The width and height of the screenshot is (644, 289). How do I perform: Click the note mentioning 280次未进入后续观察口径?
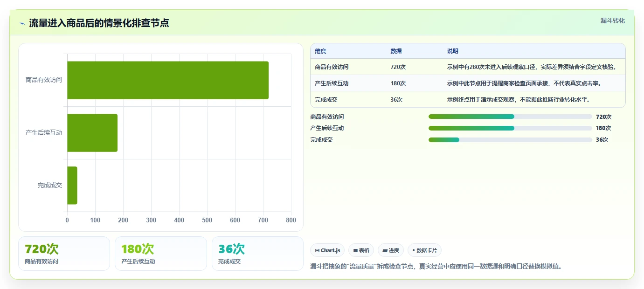point(532,67)
